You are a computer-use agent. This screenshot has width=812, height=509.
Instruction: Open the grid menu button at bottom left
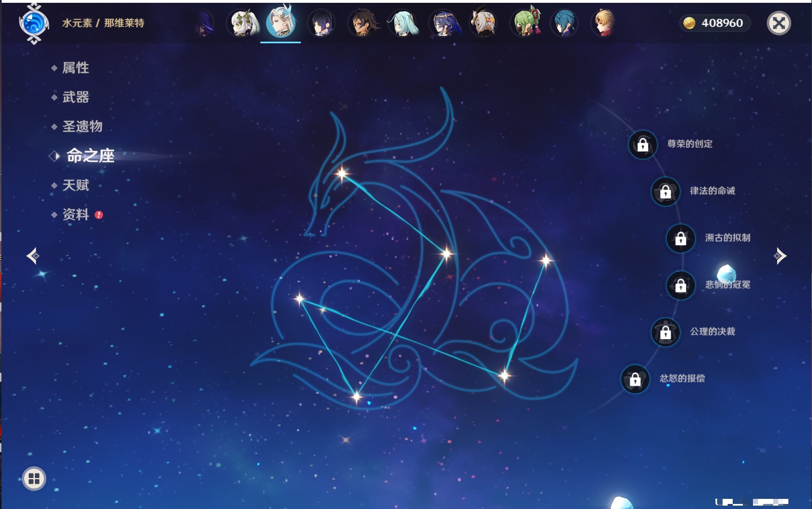34,479
